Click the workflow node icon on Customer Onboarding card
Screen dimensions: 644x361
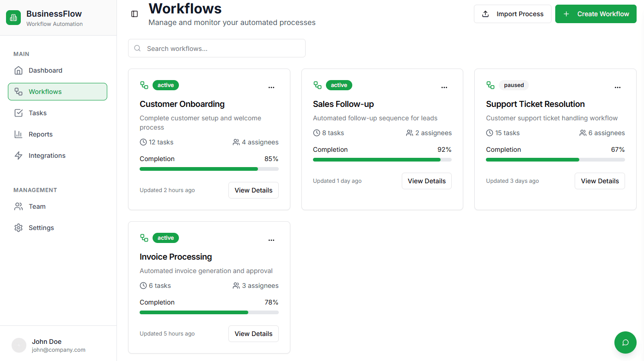[144, 85]
